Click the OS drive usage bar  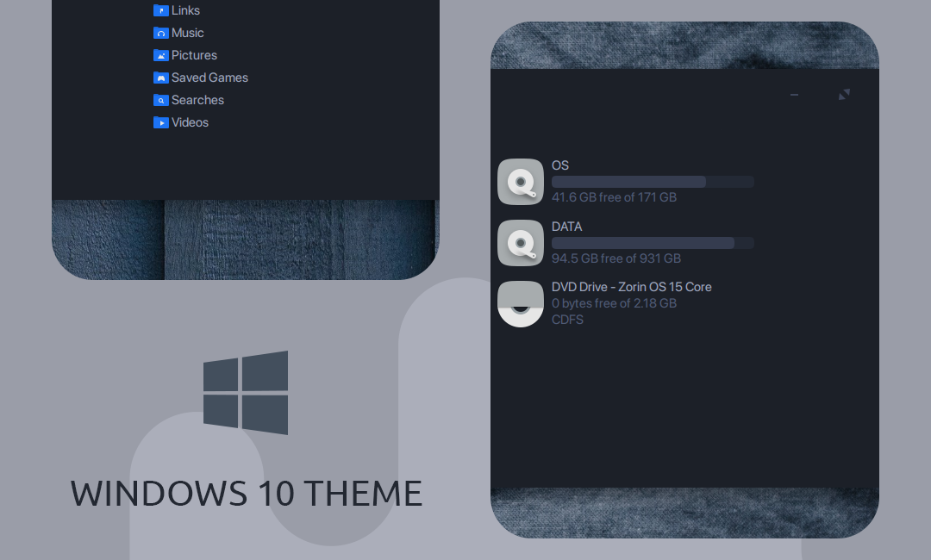pyautogui.click(x=653, y=182)
